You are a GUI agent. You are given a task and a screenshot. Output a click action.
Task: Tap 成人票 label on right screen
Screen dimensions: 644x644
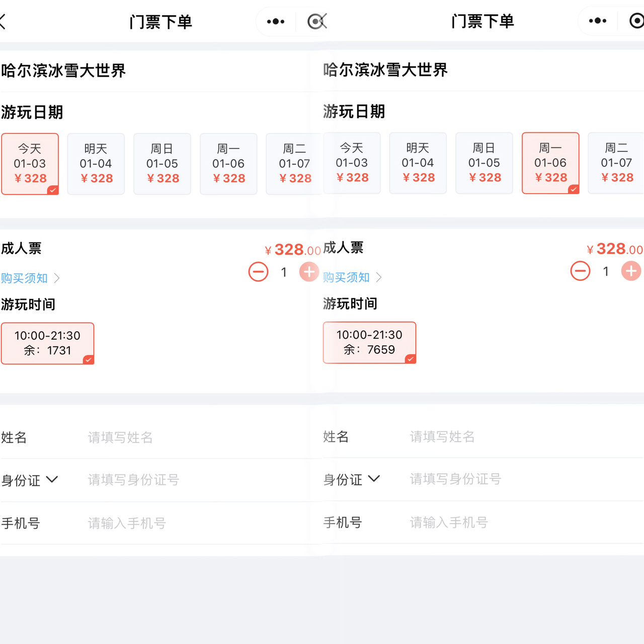coord(343,247)
